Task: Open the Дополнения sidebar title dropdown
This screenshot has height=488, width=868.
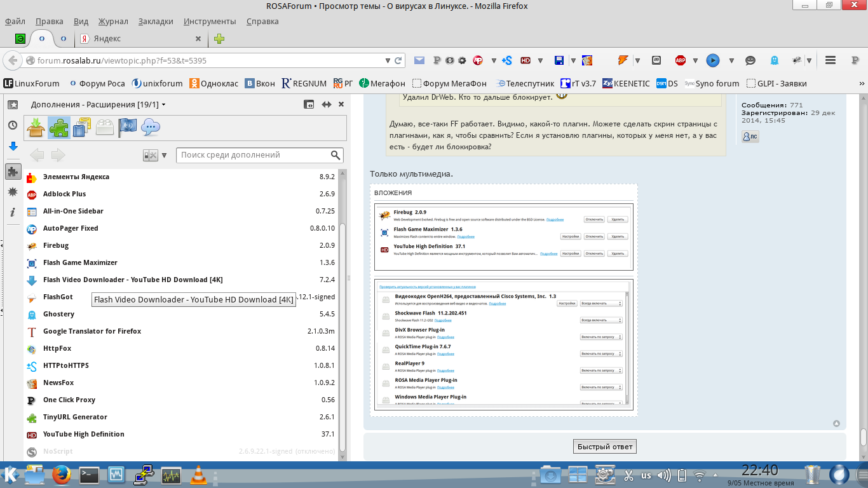Action: pyautogui.click(x=163, y=105)
